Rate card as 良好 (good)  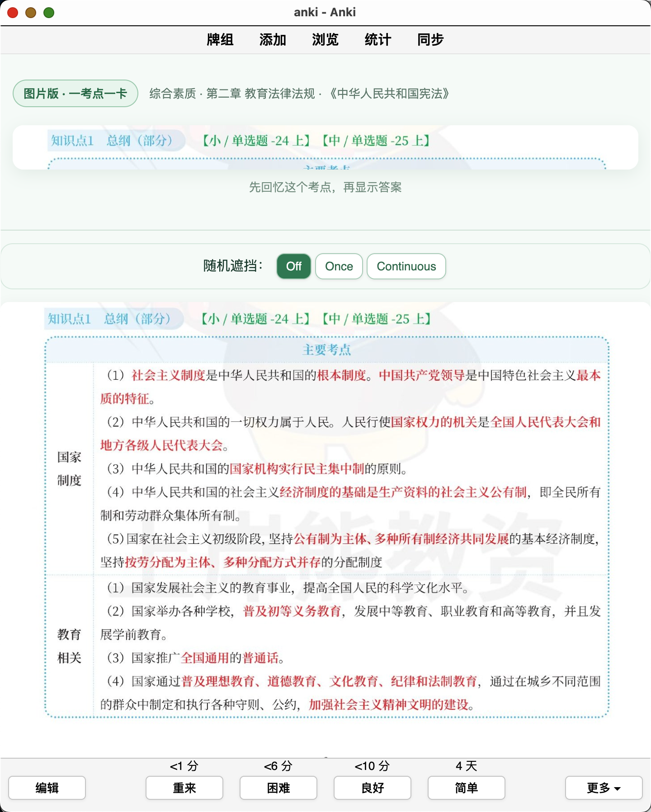click(x=373, y=788)
